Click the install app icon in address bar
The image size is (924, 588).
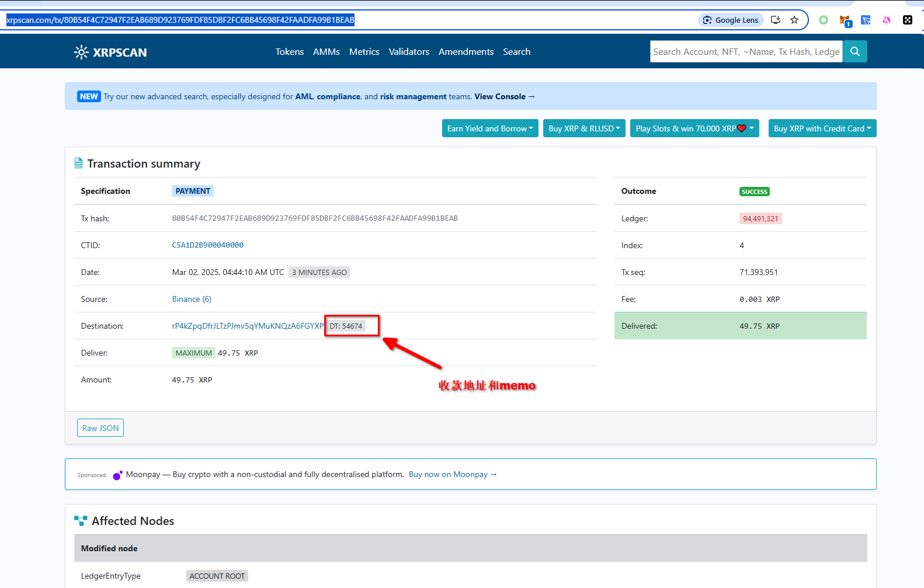pos(775,20)
